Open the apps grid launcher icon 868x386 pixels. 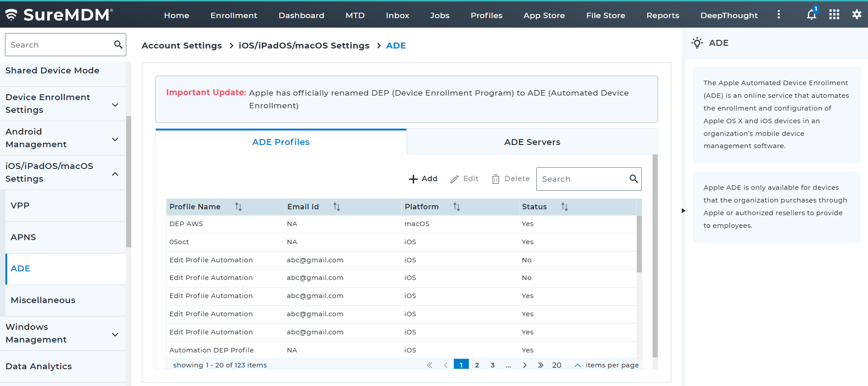(x=834, y=15)
